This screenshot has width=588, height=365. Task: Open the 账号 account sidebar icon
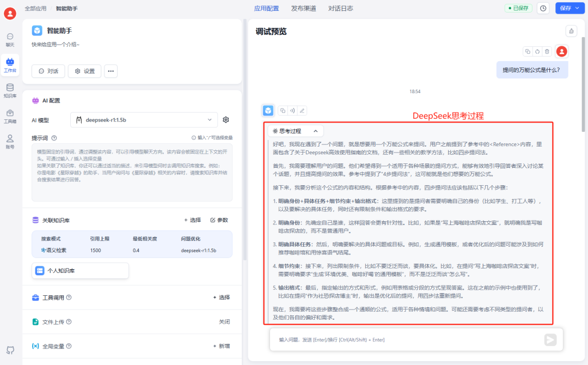10,142
